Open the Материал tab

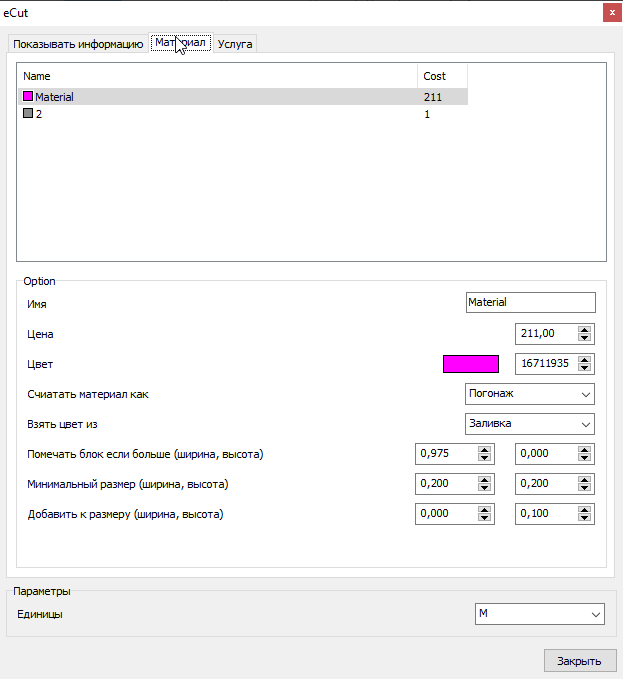coord(180,43)
